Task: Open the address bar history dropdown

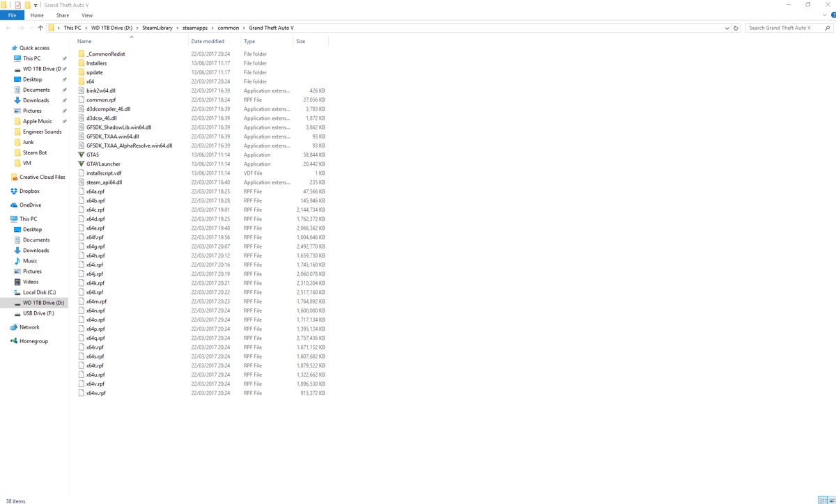Action: coord(727,28)
